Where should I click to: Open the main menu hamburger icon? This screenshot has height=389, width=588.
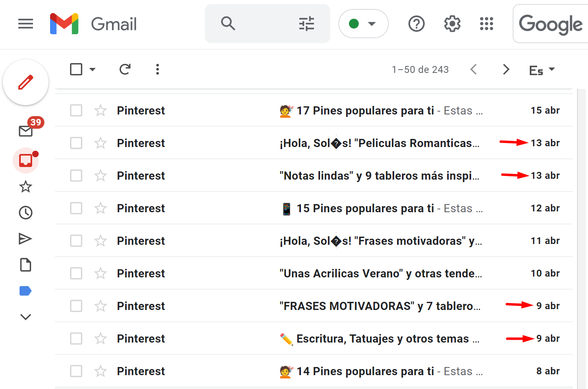click(x=26, y=24)
